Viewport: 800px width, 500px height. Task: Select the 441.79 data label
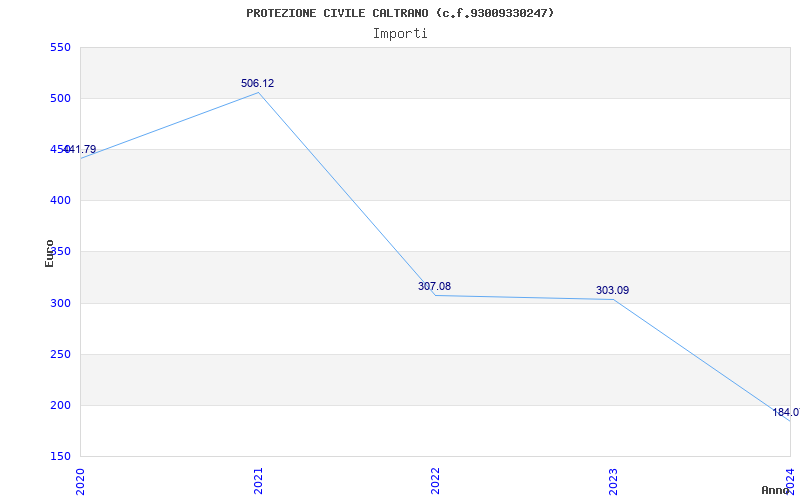point(80,150)
